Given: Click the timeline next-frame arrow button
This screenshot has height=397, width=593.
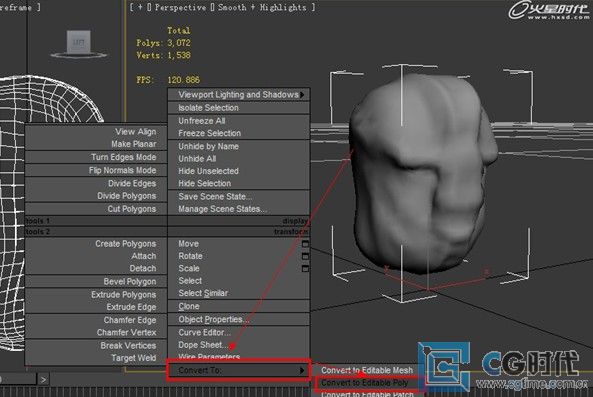Looking at the screenshot, I should click(x=43, y=379).
